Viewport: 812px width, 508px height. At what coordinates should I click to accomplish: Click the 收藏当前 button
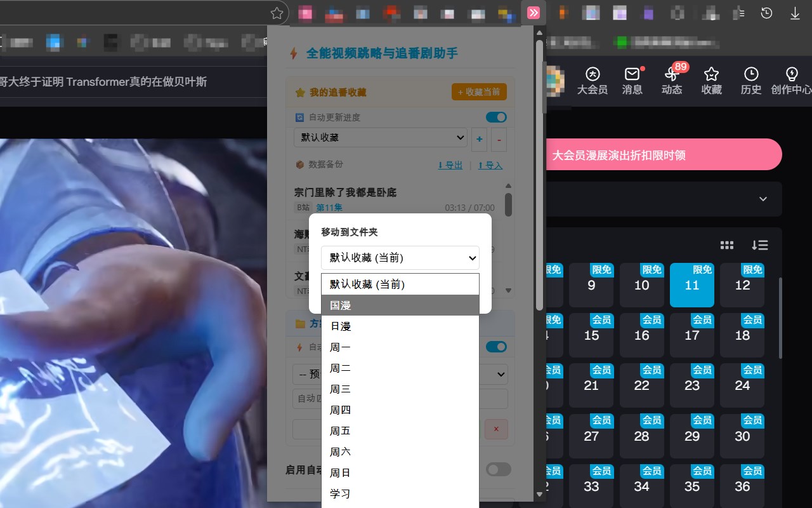(479, 92)
